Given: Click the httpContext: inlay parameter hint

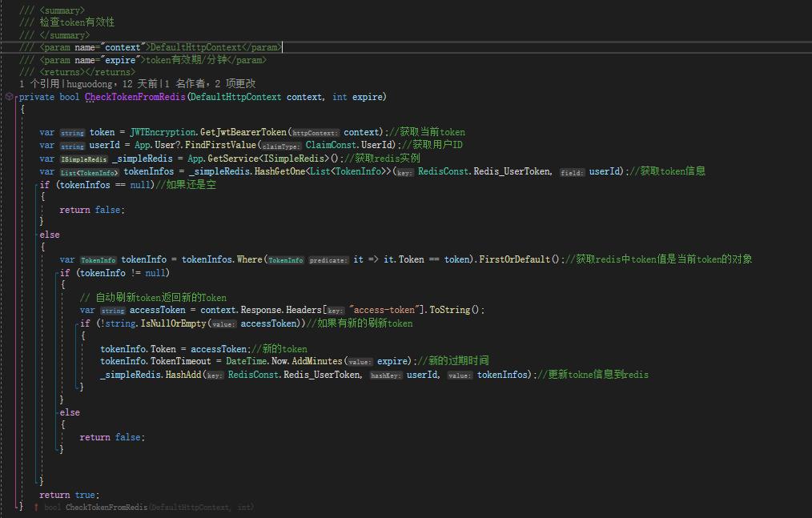Looking at the screenshot, I should (x=316, y=133).
